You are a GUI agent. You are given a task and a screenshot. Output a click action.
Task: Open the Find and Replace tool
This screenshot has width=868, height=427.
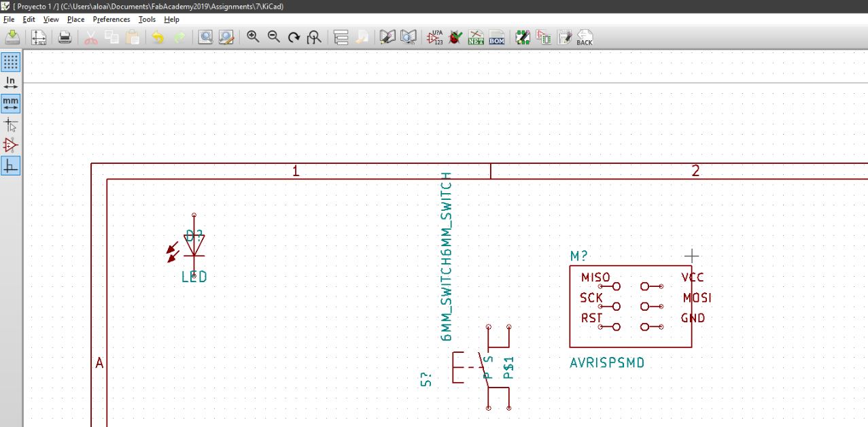coord(226,37)
